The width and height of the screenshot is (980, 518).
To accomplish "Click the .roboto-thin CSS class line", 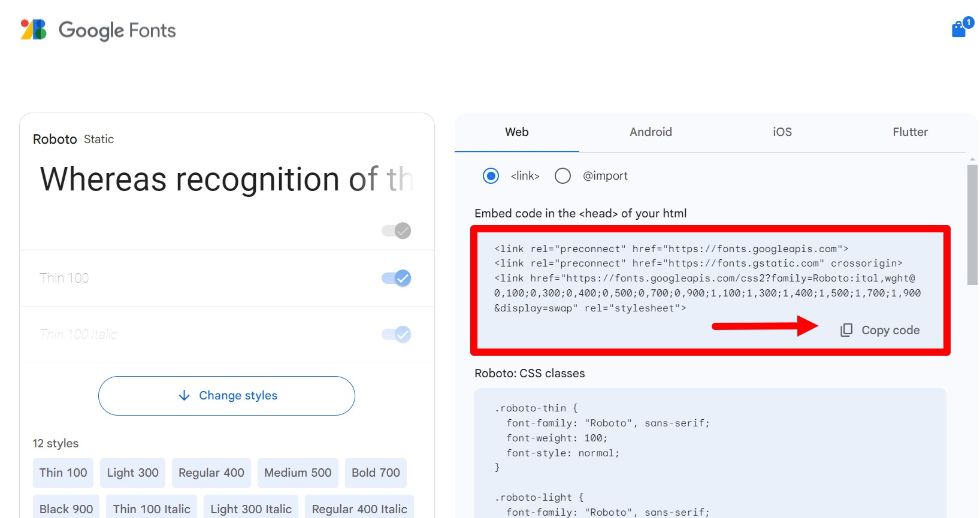I will point(536,408).
